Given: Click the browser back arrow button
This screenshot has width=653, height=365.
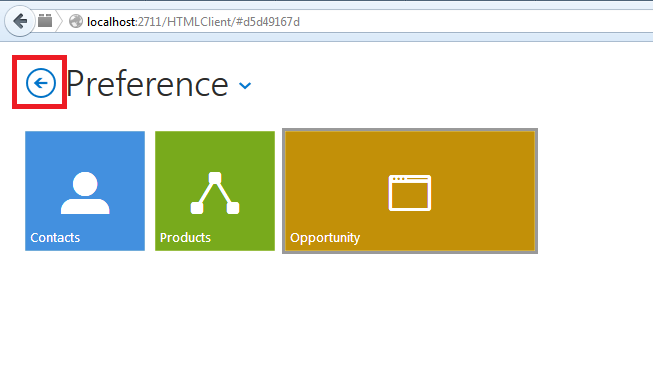Looking at the screenshot, I should pyautogui.click(x=20, y=21).
